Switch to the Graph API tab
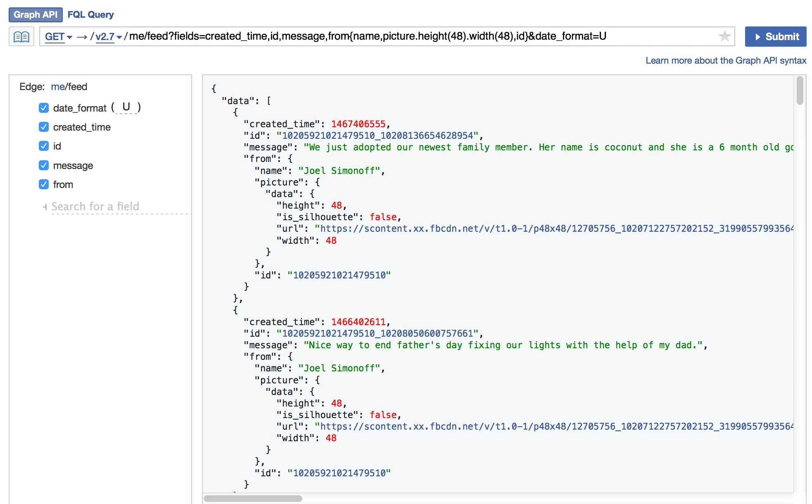The image size is (812, 504). (36, 14)
